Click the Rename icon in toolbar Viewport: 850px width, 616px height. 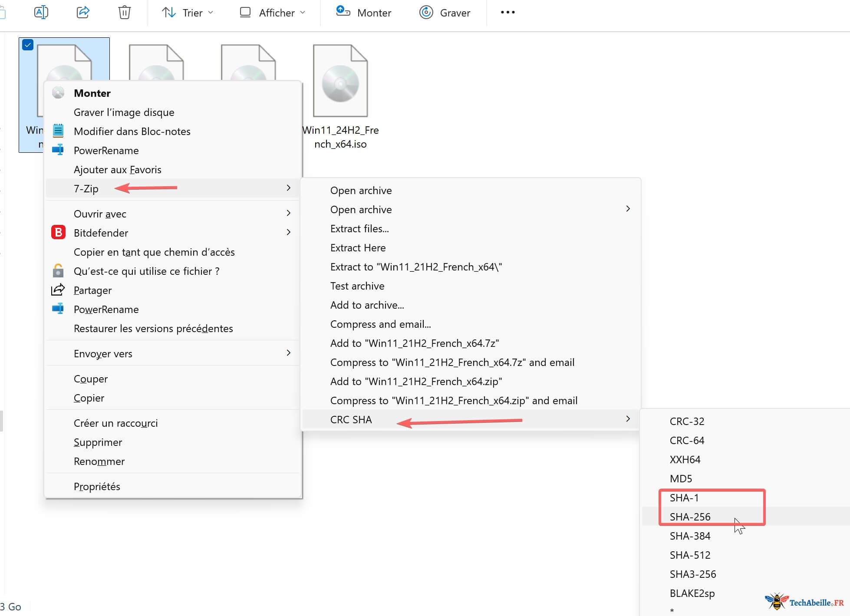(41, 12)
